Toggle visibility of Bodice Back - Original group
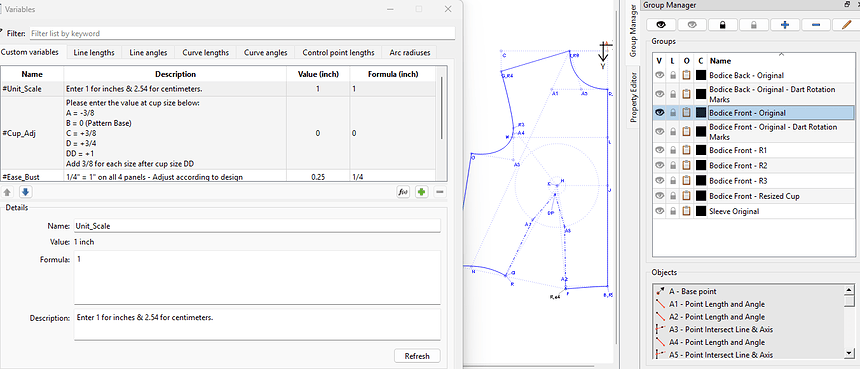This screenshot has width=860, height=369. (x=660, y=75)
